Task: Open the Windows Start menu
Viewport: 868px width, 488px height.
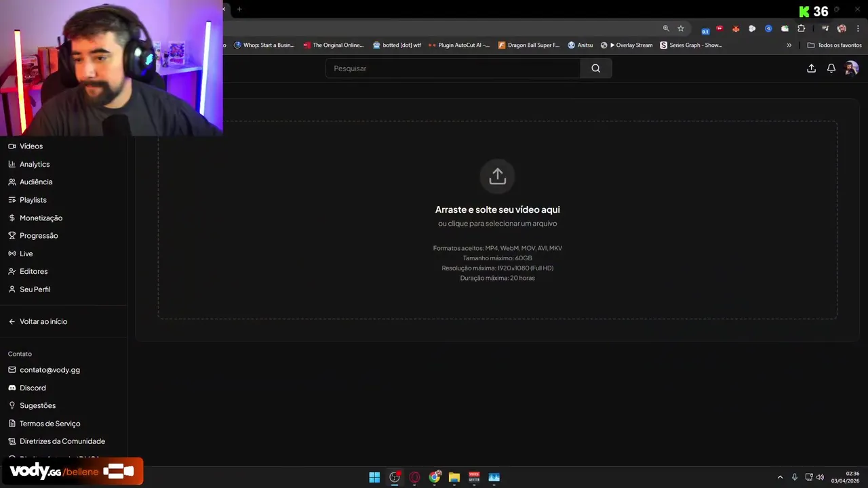Action: pos(374,477)
